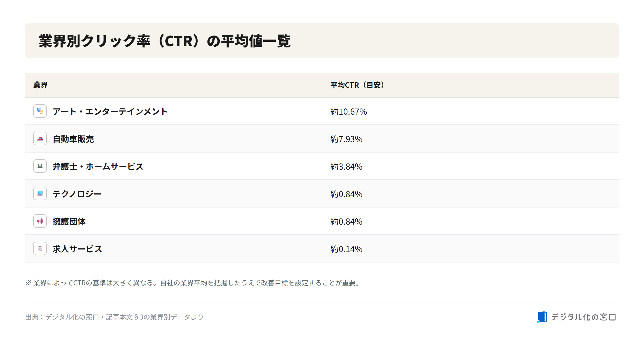This screenshot has width=644, height=347.
Task: Click the 平均CTR（目安） column header
Action: point(357,85)
